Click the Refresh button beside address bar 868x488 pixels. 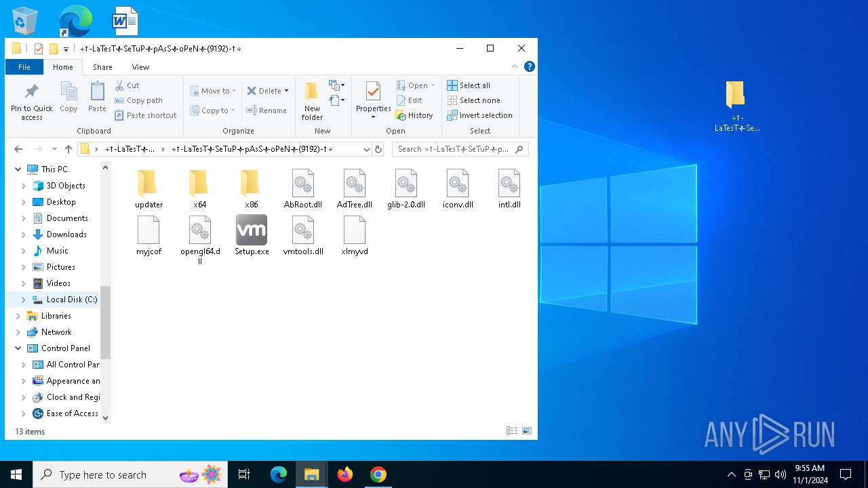[x=378, y=149]
